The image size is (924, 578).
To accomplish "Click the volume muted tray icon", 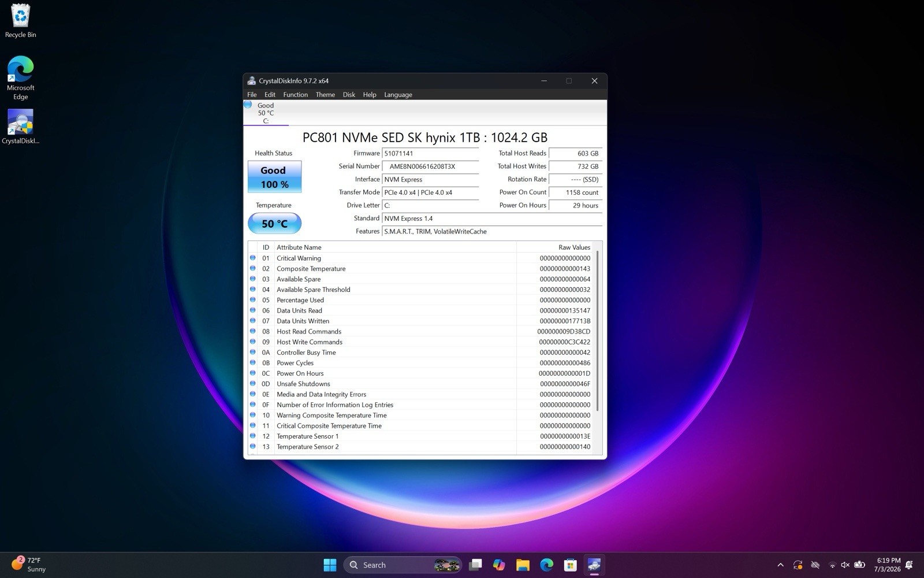I will click(x=845, y=565).
